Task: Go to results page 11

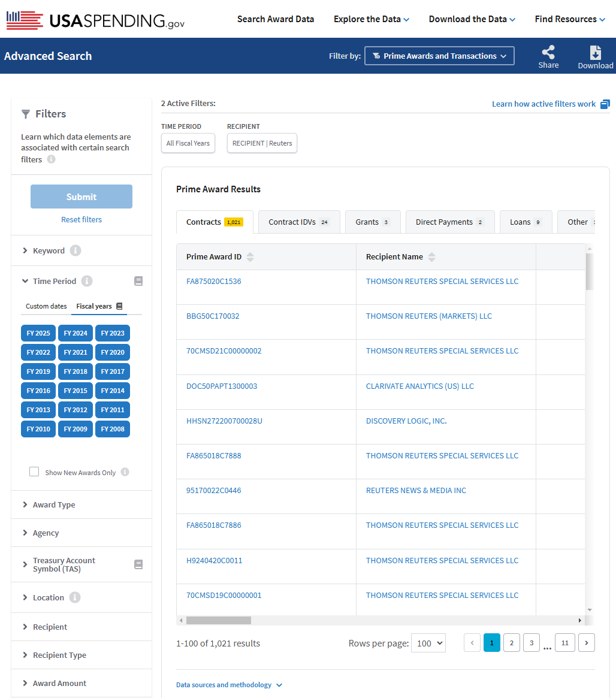Action: click(565, 643)
